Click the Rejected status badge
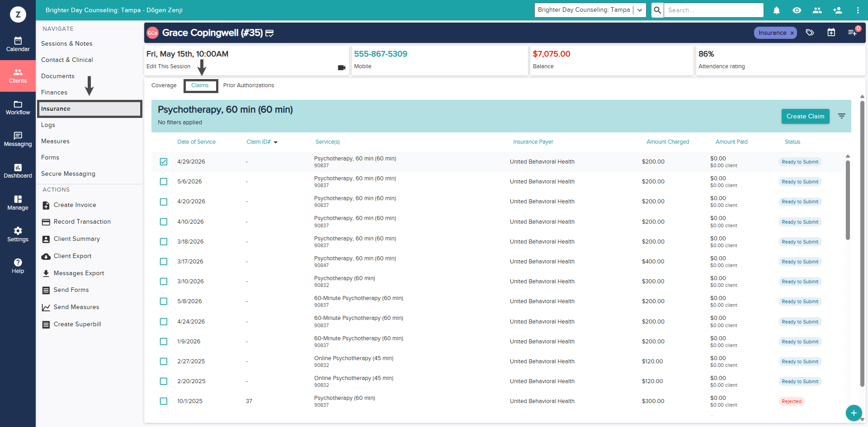The width and height of the screenshot is (868, 427). 791,401
